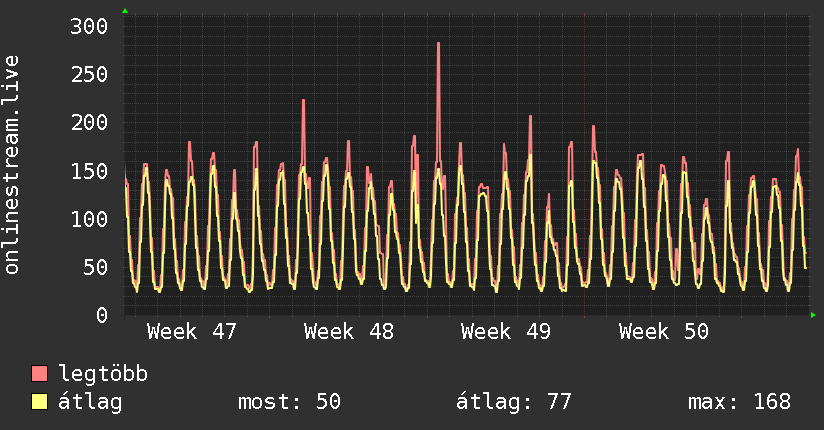824x430 pixels.
Task: Select the 100 y-axis tick label
Action: pyautogui.click(x=87, y=219)
